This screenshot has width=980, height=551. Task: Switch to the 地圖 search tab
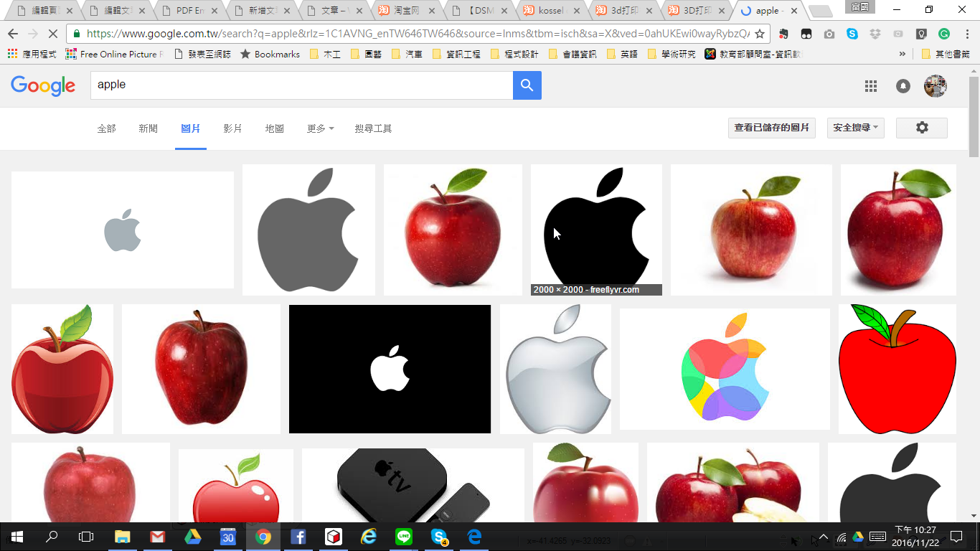pos(275,128)
